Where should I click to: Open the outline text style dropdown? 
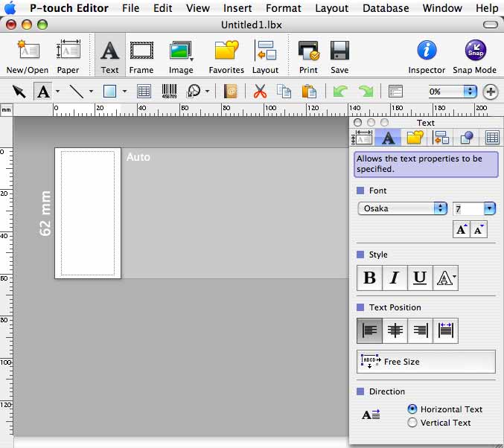[445, 278]
